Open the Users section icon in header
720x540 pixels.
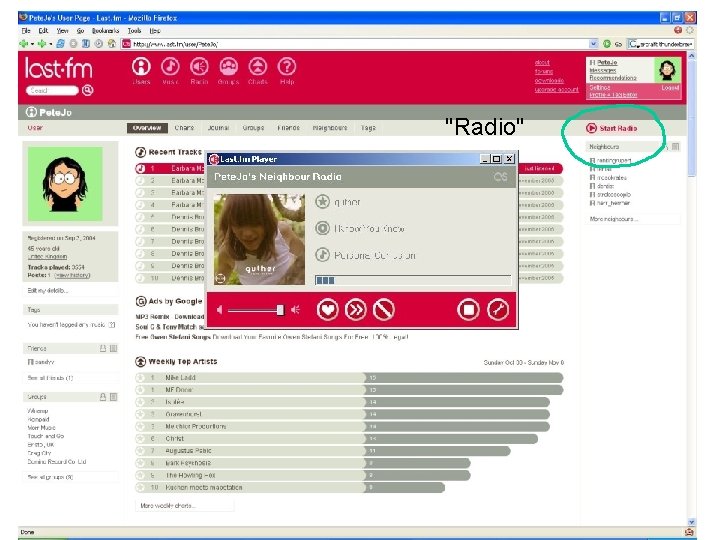pyautogui.click(x=141, y=67)
